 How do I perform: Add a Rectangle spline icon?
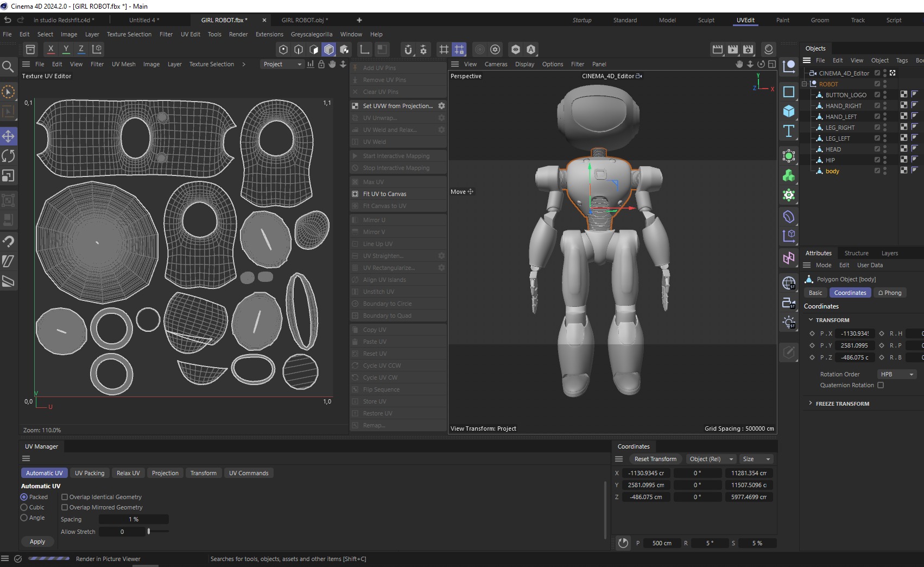(789, 92)
